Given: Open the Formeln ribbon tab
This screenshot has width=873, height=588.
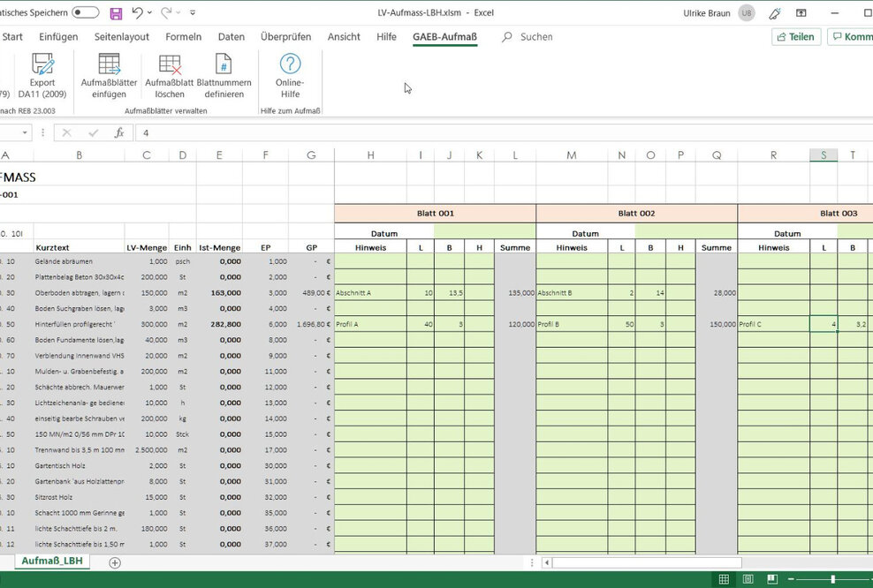Looking at the screenshot, I should tap(184, 37).
